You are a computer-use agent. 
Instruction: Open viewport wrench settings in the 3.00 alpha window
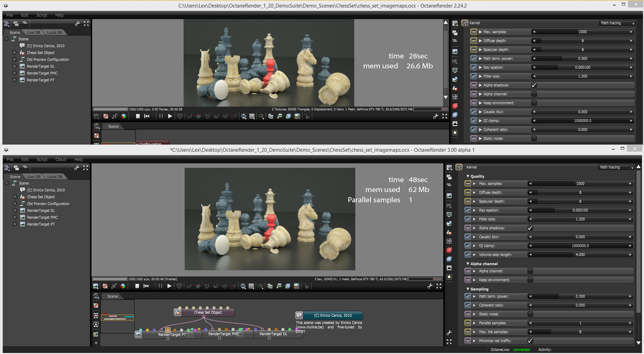[430, 286]
